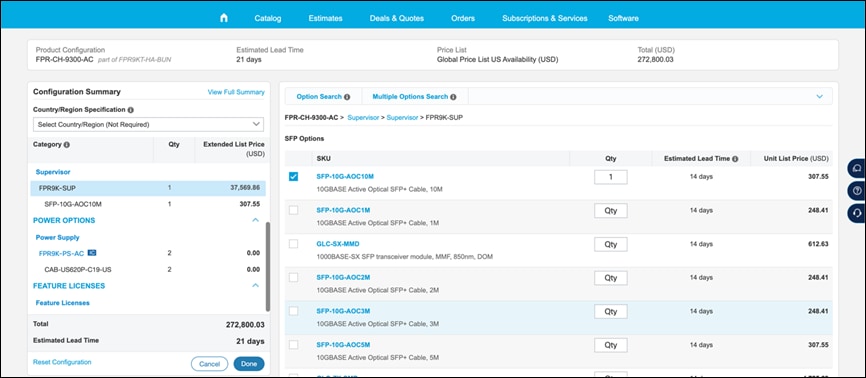This screenshot has height=378, width=866.
Task: Check the SFP-10G-AOC1M checkbox
Action: (293, 210)
